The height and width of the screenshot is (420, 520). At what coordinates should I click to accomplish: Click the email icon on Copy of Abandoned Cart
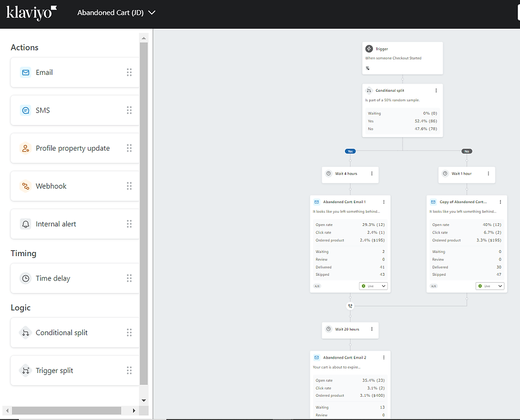[433, 202]
